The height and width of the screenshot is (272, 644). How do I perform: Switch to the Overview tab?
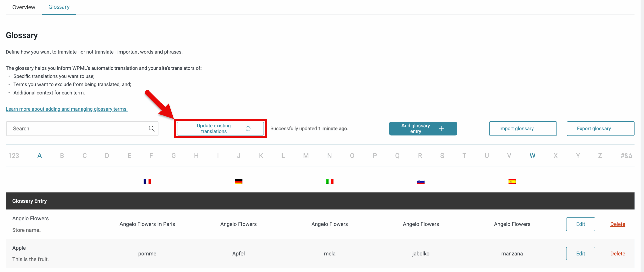coord(24,7)
